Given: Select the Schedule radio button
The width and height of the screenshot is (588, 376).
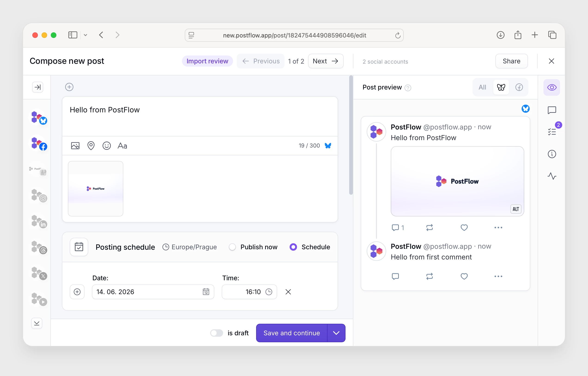Looking at the screenshot, I should click(293, 247).
